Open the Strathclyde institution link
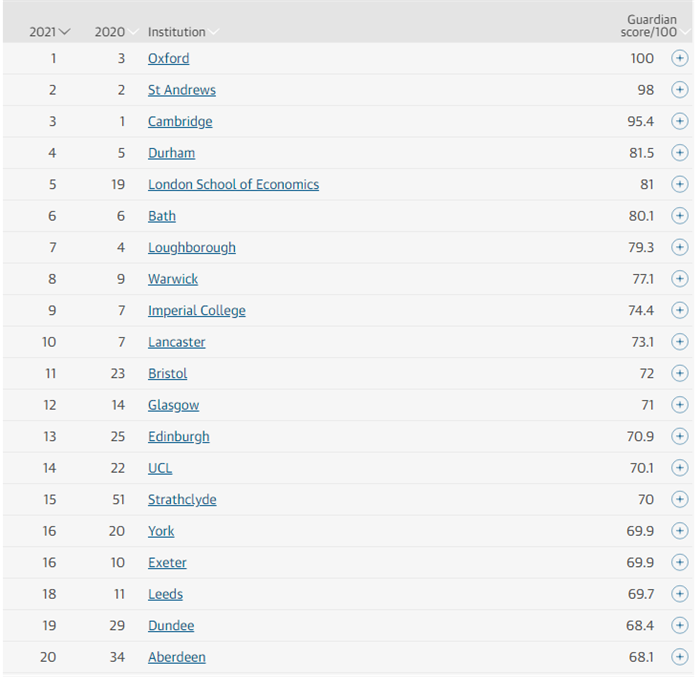700x677 pixels. point(182,499)
